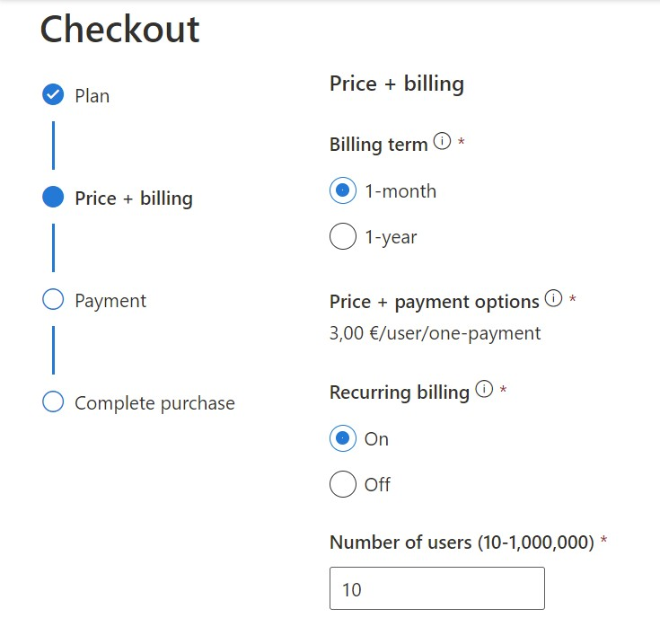Choose the 1-year billing term

(x=343, y=236)
